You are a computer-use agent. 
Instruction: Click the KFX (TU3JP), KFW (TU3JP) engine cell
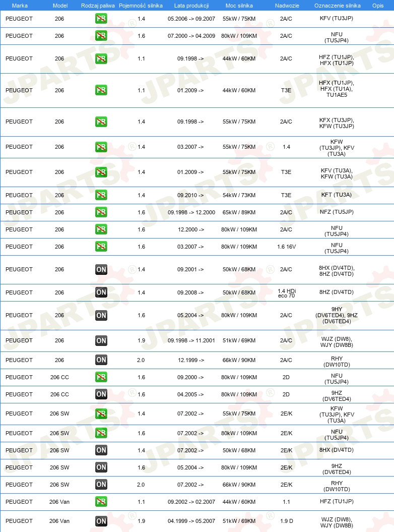coord(337,123)
